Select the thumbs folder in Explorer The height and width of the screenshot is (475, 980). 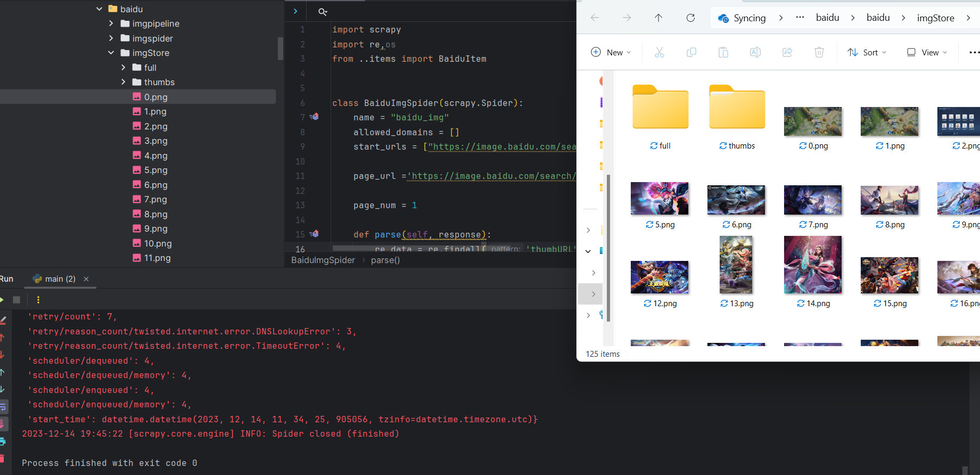pyautogui.click(x=737, y=117)
